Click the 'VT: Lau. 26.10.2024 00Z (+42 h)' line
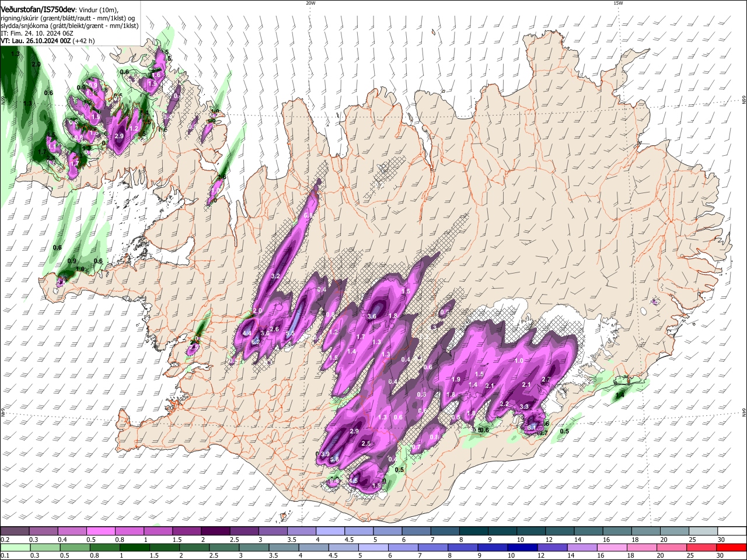 (48, 41)
